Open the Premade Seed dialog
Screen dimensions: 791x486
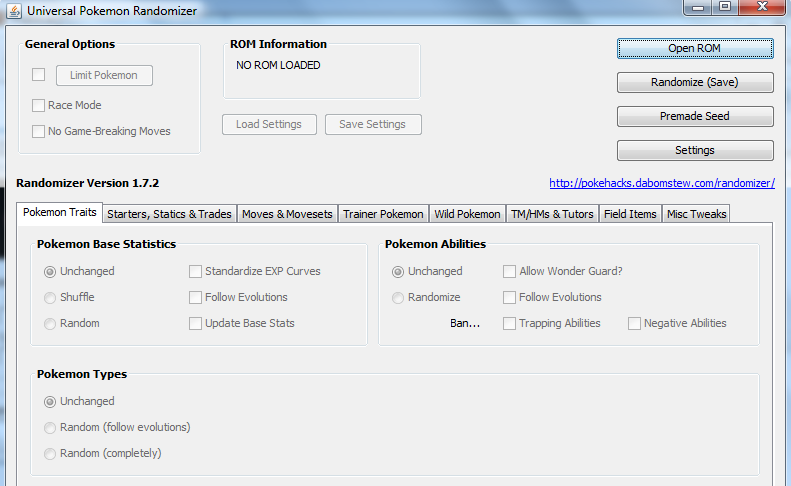694,116
